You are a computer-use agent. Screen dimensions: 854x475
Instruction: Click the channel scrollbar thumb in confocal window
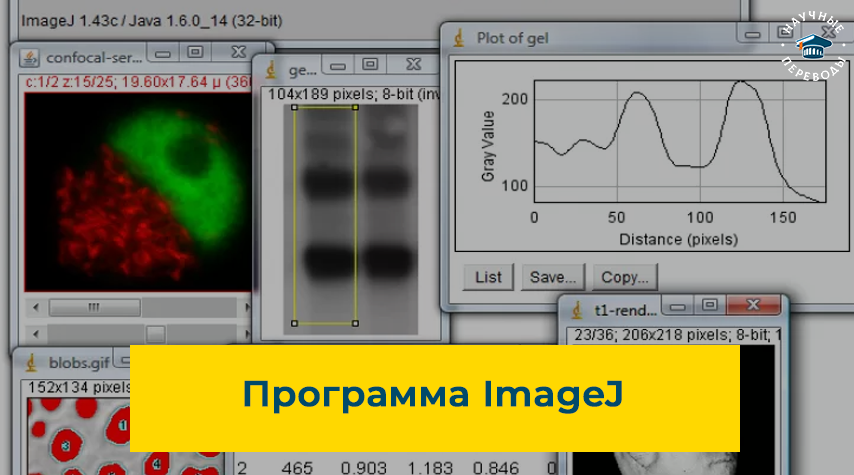(x=94, y=307)
